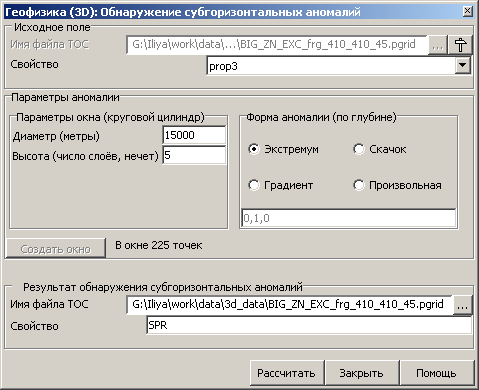This screenshot has height=390, width=479.
Task: Browse for result TOC file with ellipsis button
Action: 463,305
